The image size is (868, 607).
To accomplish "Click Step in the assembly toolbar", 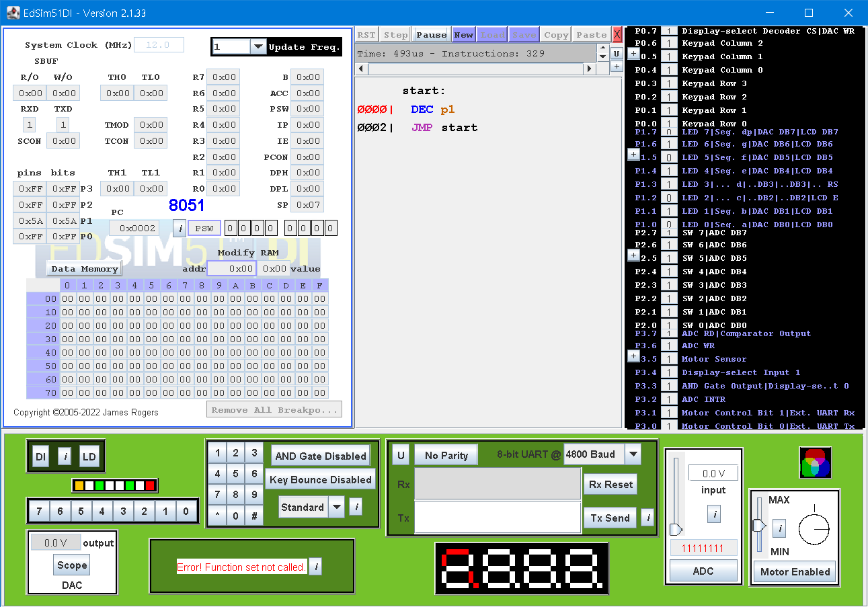I will coord(395,35).
